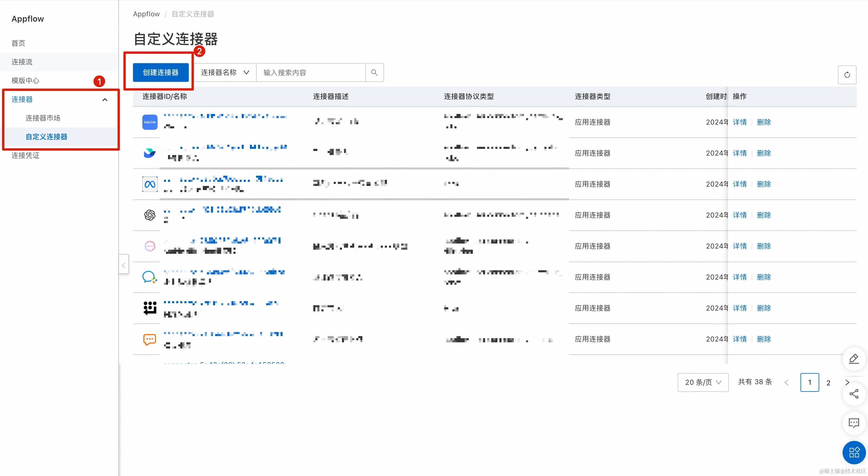Open 连接器市场 in sidebar
The height and width of the screenshot is (476, 868).
pyautogui.click(x=43, y=118)
